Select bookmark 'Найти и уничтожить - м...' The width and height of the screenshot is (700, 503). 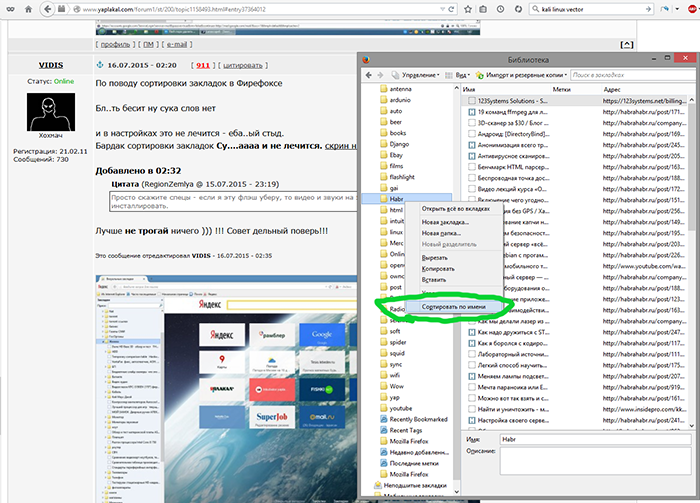click(575, 409)
